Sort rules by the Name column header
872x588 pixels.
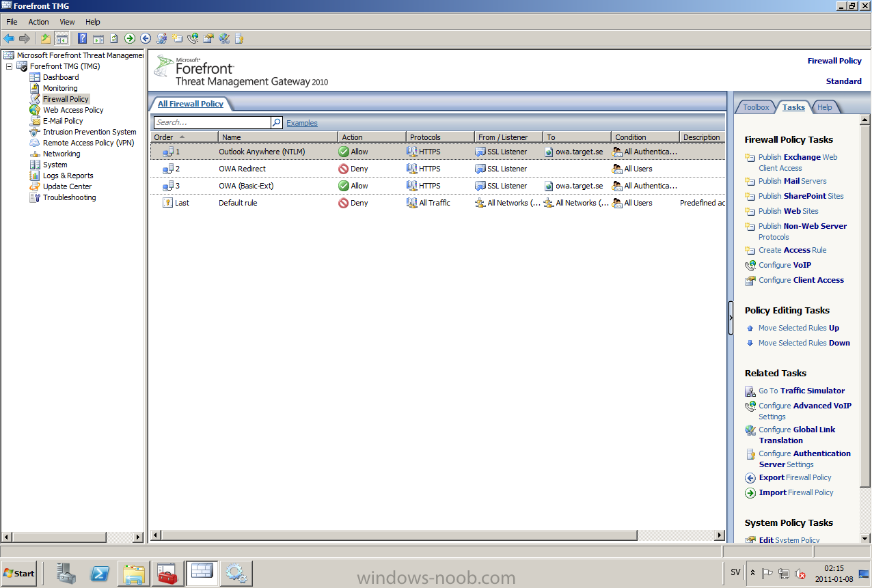[278, 137]
